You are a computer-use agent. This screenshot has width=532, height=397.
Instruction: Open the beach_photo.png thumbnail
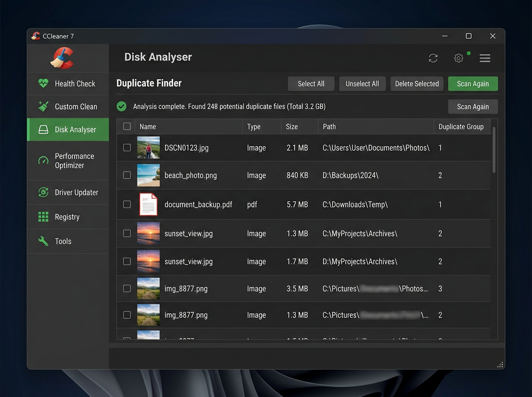148,175
